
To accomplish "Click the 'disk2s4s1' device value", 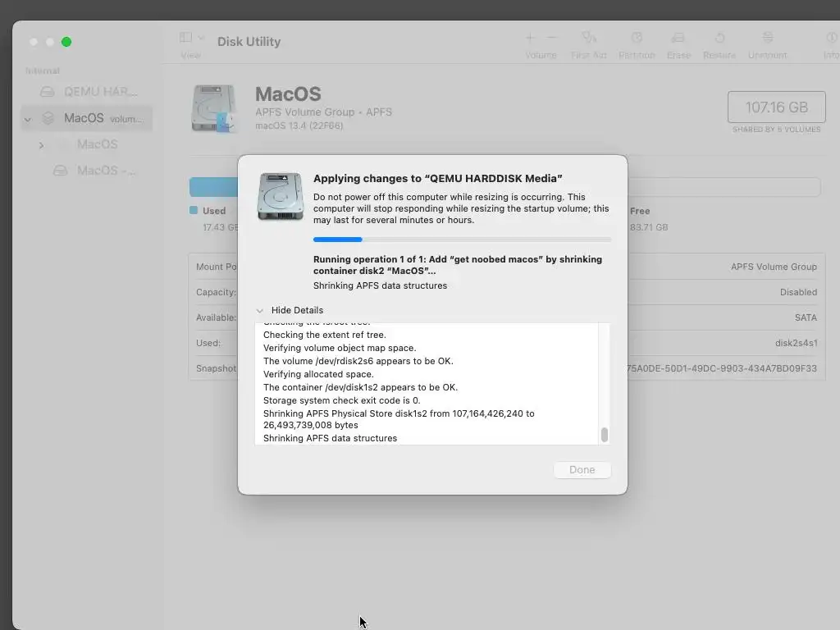I will 796,343.
